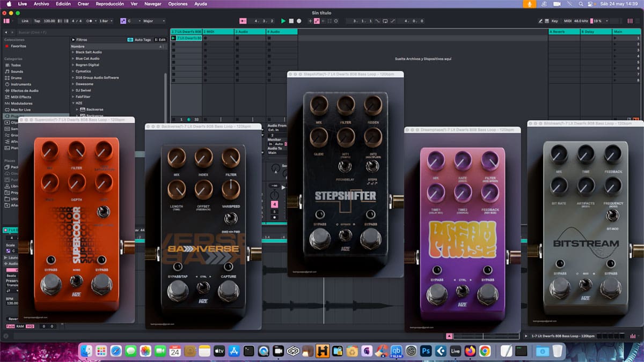This screenshot has height=362, width=644.
Task: Open the Navegar menu
Action: [x=153, y=4]
